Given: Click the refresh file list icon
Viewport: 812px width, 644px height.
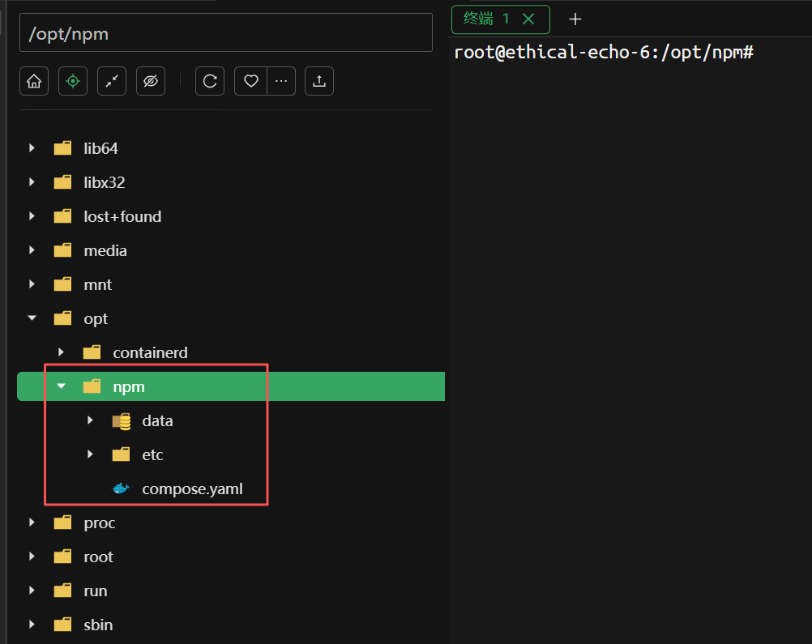Looking at the screenshot, I should [x=210, y=81].
